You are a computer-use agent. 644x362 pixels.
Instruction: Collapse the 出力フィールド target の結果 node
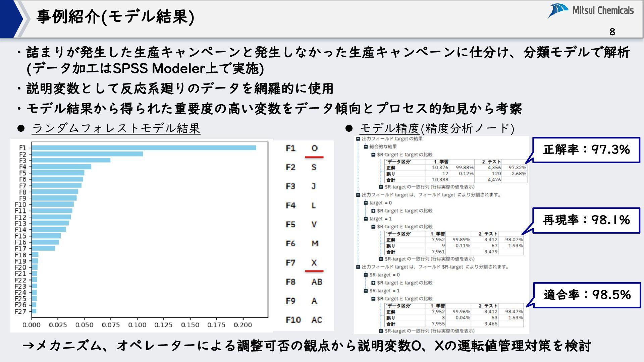point(358,139)
